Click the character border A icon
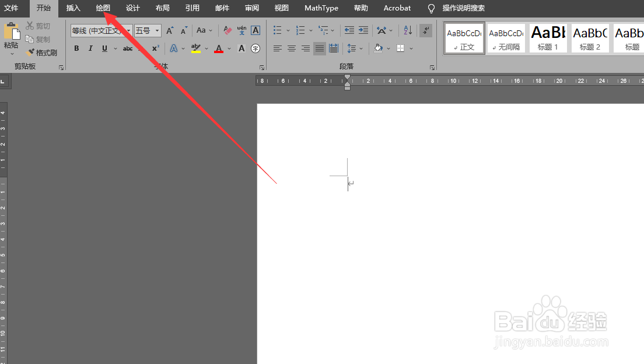 (256, 30)
